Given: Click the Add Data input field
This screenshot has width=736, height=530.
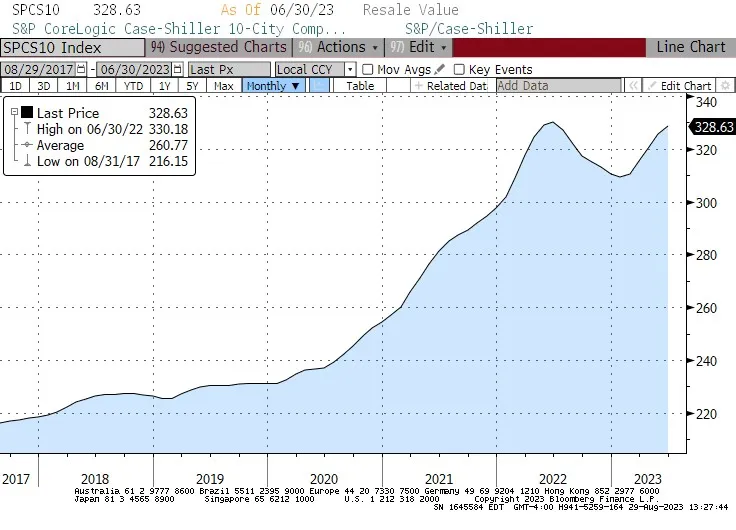Looking at the screenshot, I should click(x=559, y=85).
